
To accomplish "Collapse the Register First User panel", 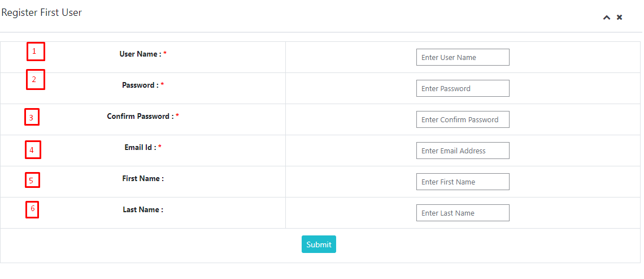I will [607, 18].
